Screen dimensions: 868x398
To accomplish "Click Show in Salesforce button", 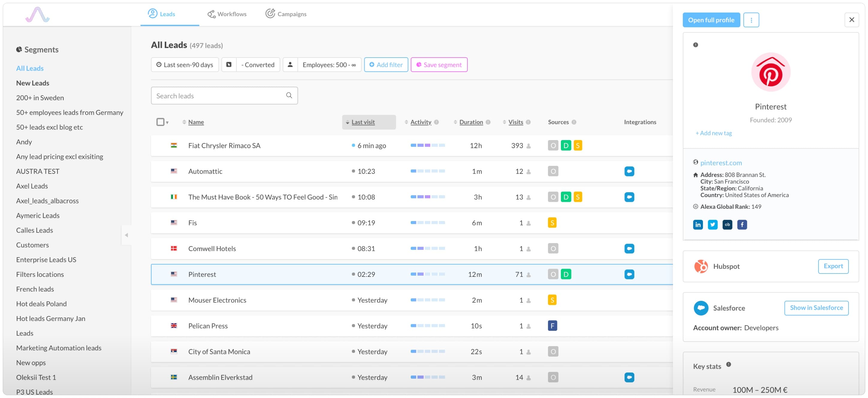I will click(816, 308).
